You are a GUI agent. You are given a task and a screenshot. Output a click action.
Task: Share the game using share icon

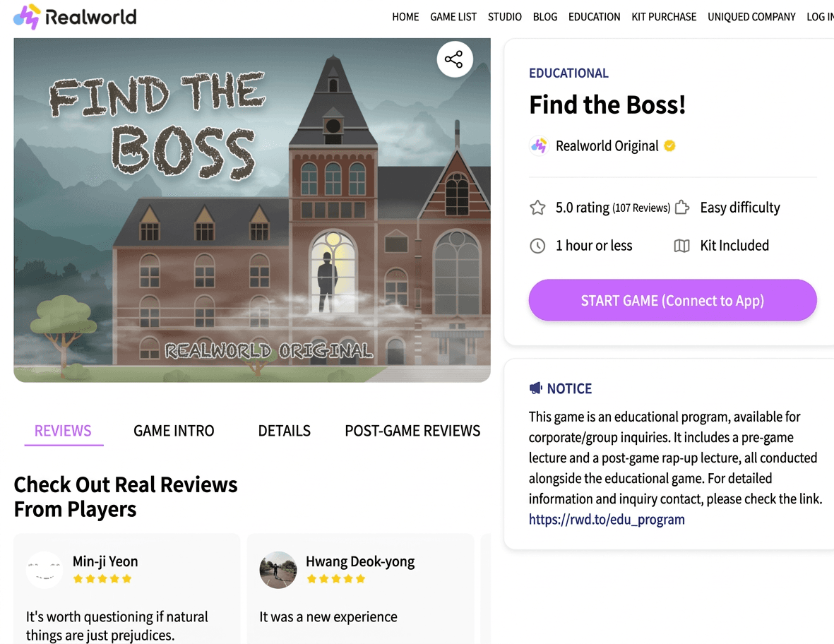454,59
